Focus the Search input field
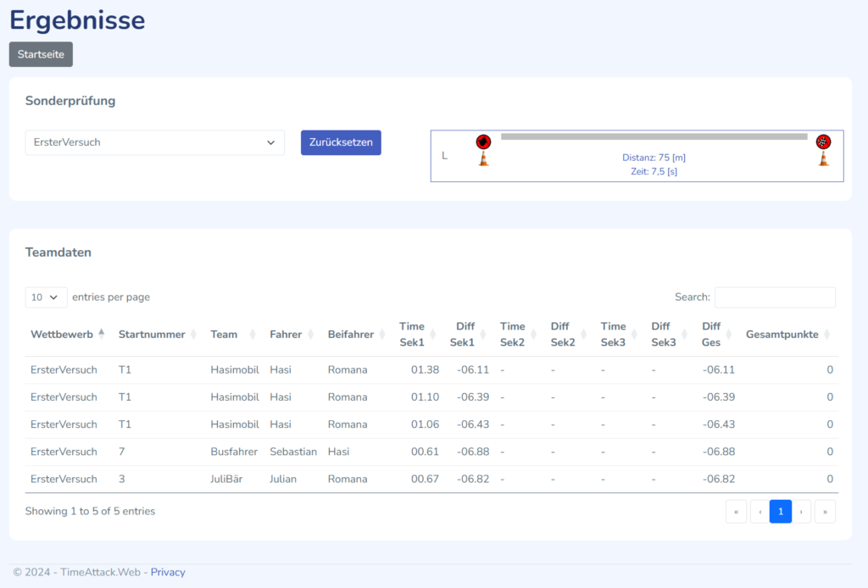Viewport: 868px width, 588px height. click(775, 297)
